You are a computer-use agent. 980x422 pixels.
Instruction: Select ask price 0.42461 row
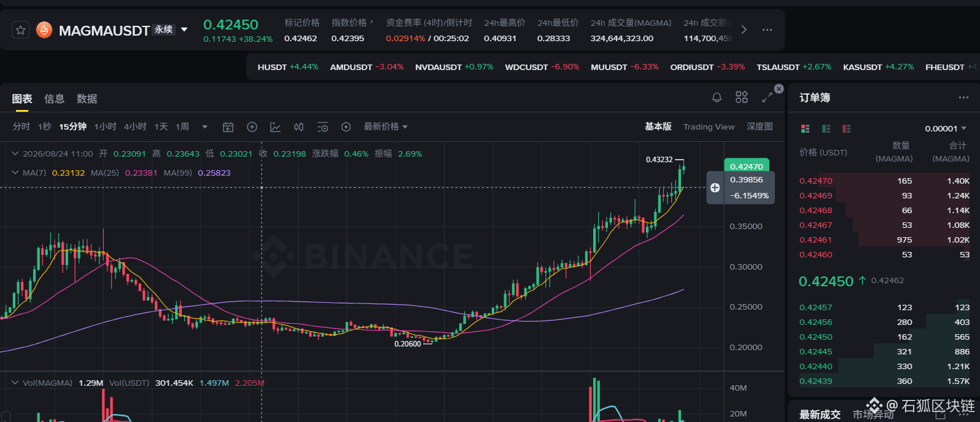(x=884, y=240)
